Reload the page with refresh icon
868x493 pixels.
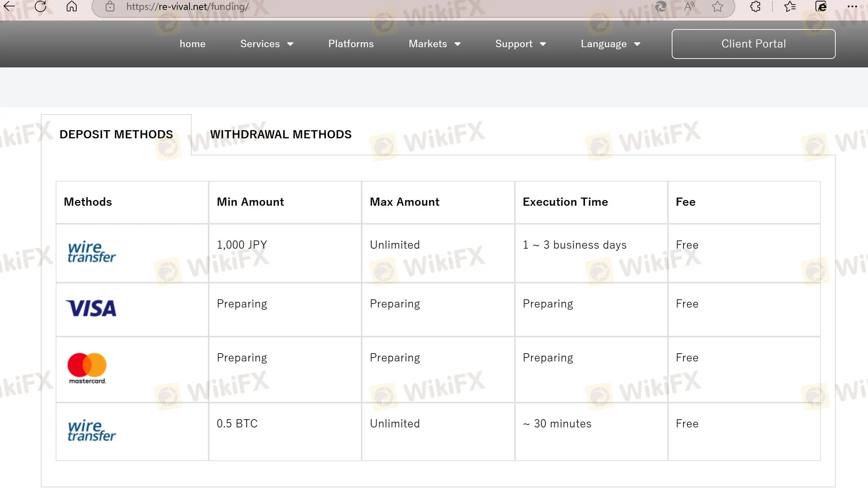click(x=40, y=6)
